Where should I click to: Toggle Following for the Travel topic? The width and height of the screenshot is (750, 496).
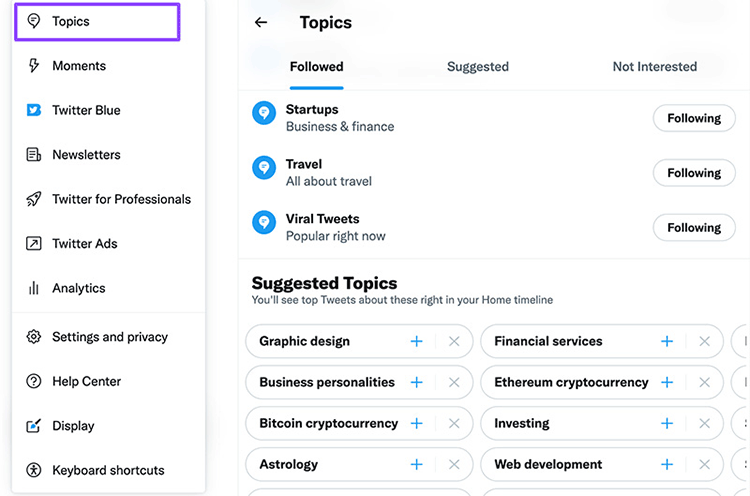(x=694, y=173)
